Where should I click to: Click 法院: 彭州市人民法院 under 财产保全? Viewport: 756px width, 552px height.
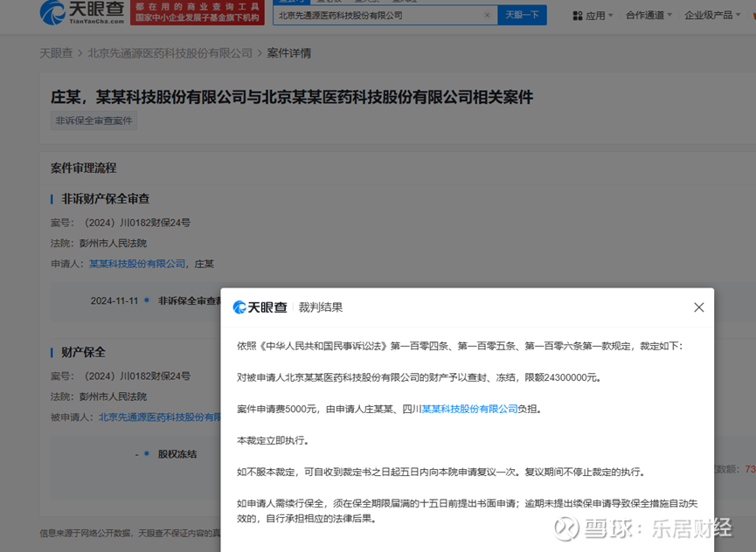tap(99, 397)
